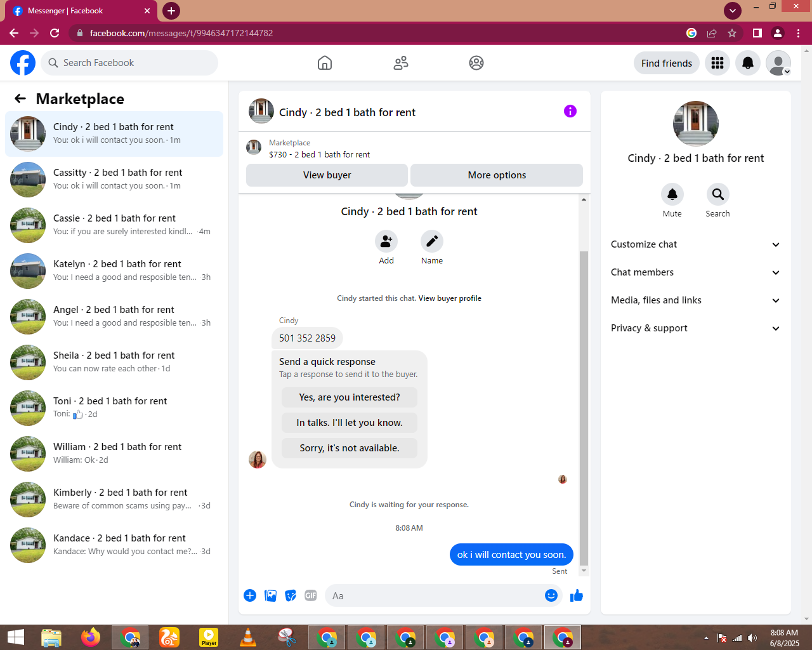Screen dimensions: 812x650
Task: Go back using the Marketplace back arrow
Action: (x=20, y=98)
